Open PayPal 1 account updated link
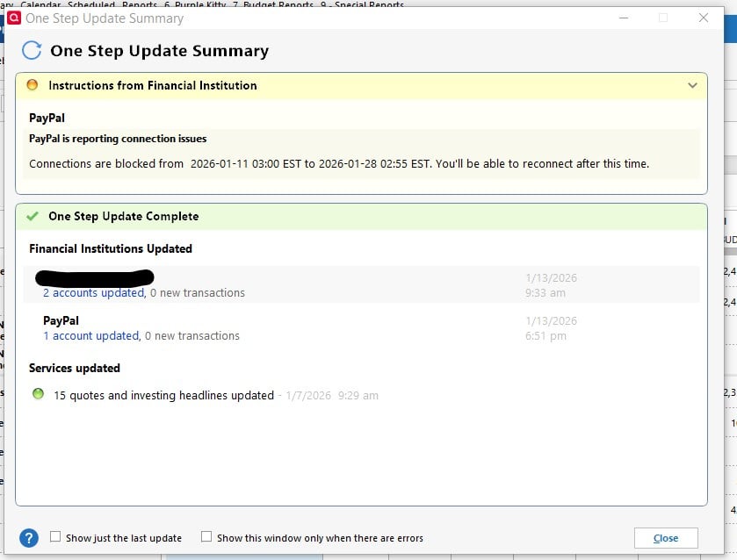The image size is (737, 560). click(91, 336)
